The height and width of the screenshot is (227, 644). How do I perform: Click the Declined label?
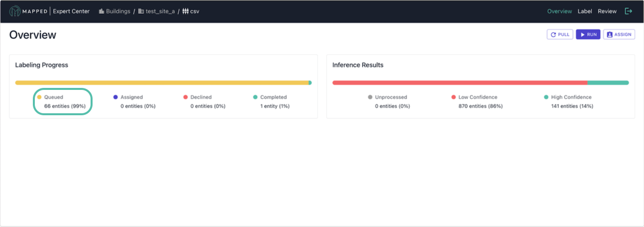201,97
